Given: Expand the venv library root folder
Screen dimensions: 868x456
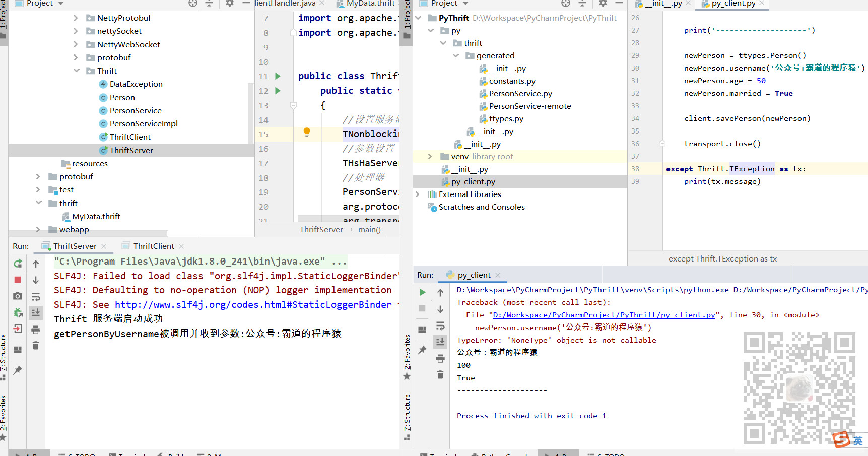Looking at the screenshot, I should (430, 156).
